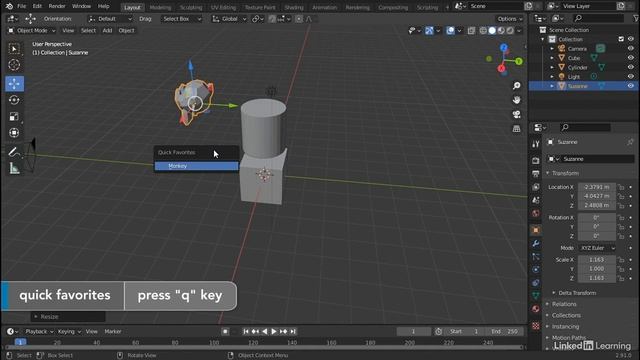Open the Render properties tab

point(536,160)
